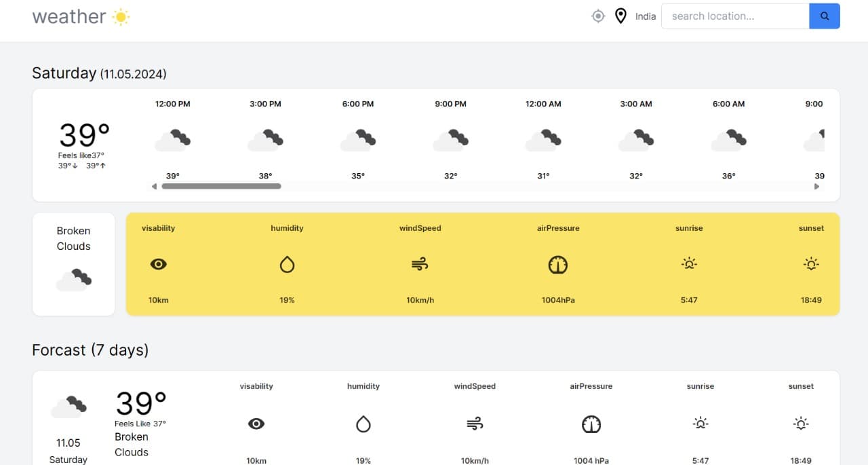Click the humidity droplet icon in yellow panel
The height and width of the screenshot is (465, 868).
coord(287,265)
